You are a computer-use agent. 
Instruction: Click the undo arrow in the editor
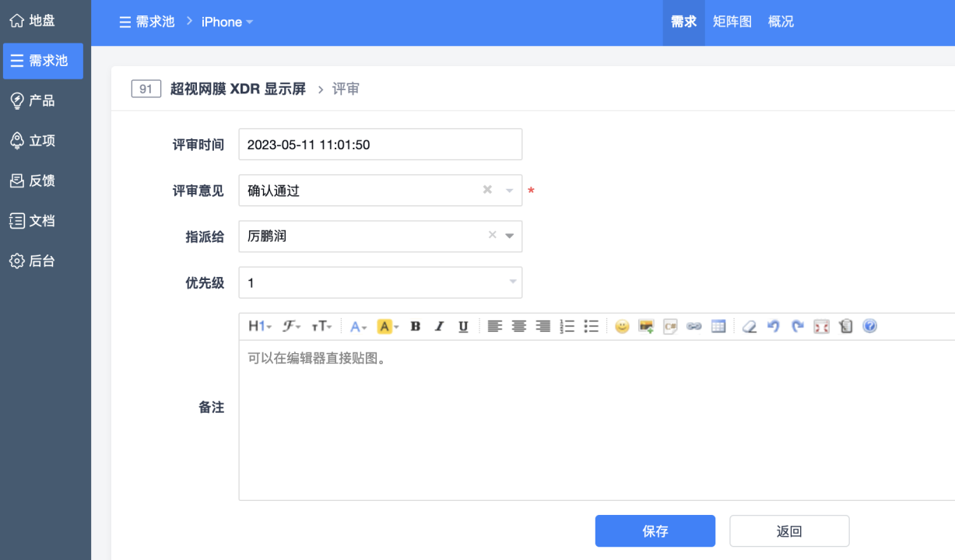773,327
